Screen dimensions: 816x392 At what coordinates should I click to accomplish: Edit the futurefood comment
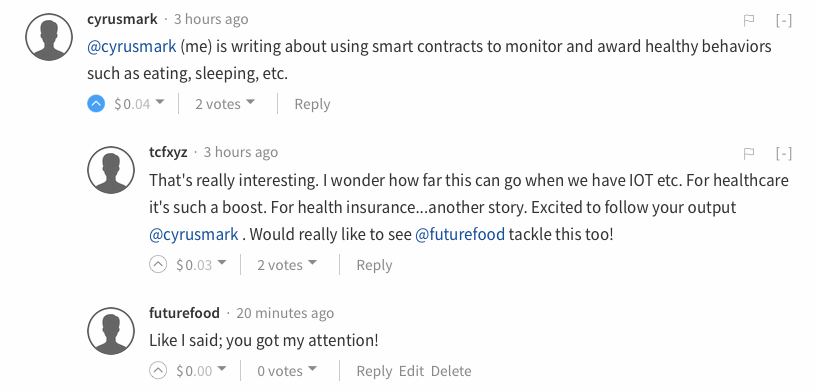pyautogui.click(x=412, y=371)
